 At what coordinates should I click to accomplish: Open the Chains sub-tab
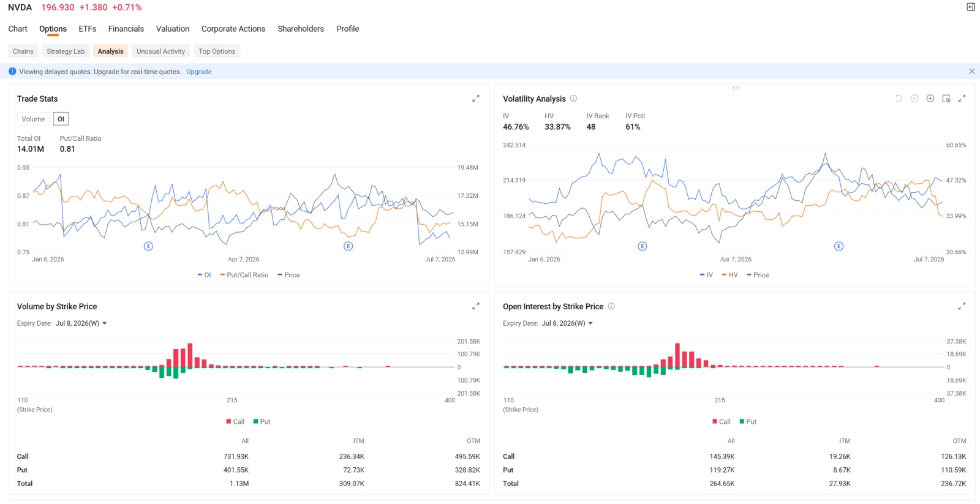click(x=23, y=51)
